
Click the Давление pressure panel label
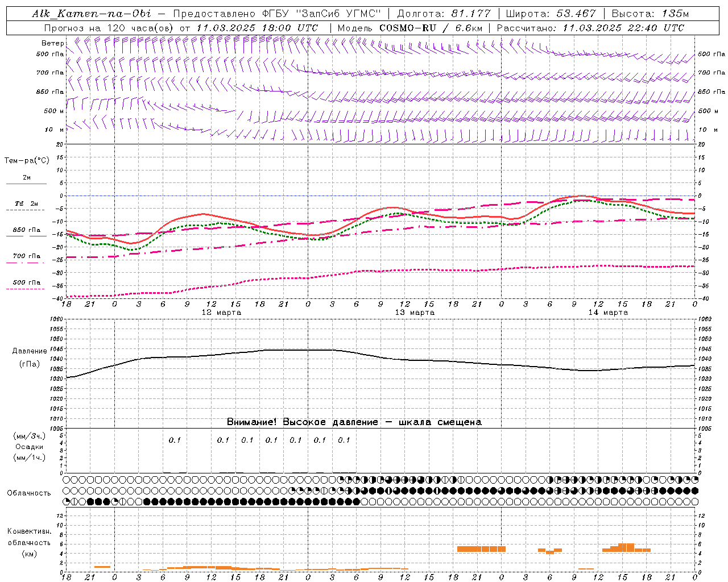(30, 351)
